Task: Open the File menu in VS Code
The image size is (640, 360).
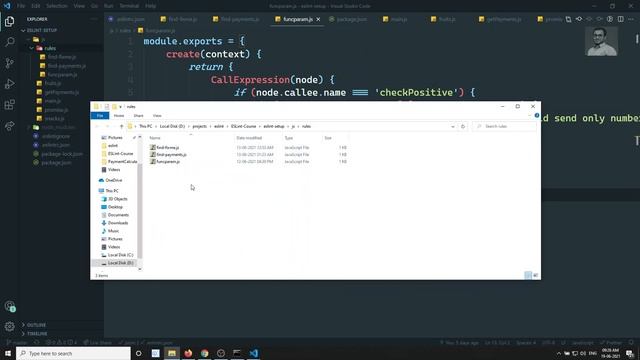Action: [21, 6]
